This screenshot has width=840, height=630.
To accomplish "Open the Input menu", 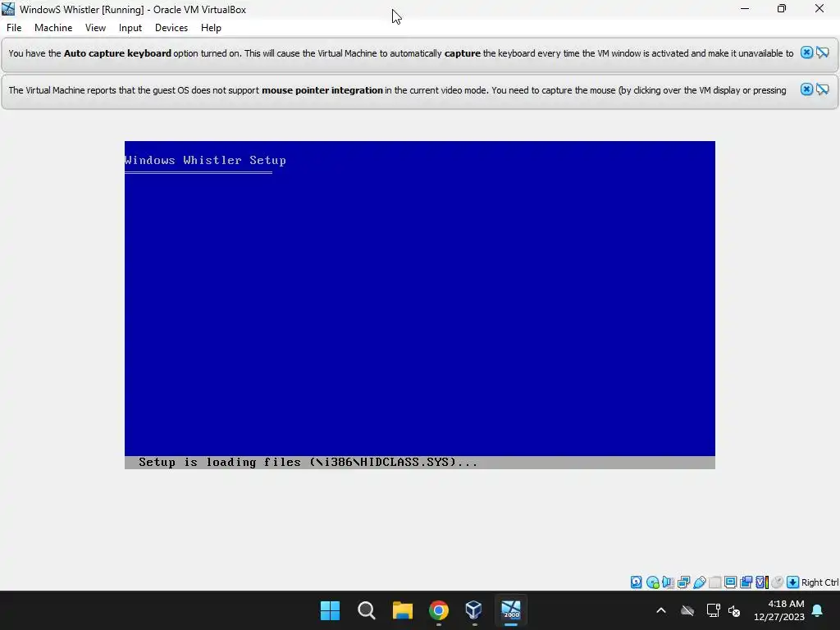I will (130, 28).
